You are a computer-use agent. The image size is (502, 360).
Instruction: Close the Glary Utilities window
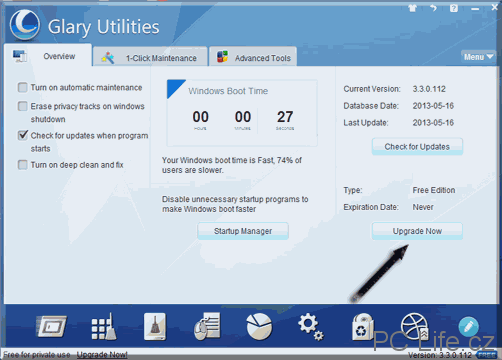[495, 7]
